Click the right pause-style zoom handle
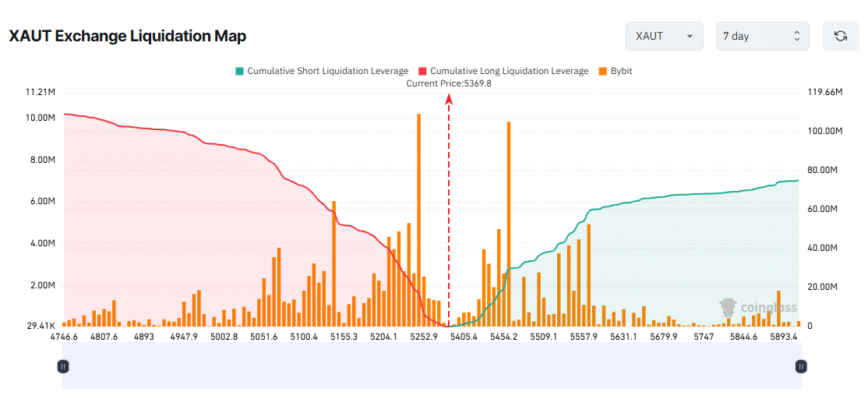The width and height of the screenshot is (868, 399). 800,366
